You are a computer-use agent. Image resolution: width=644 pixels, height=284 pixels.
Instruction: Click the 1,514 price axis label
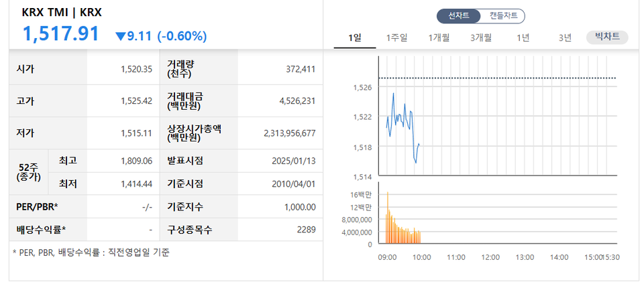click(362, 177)
